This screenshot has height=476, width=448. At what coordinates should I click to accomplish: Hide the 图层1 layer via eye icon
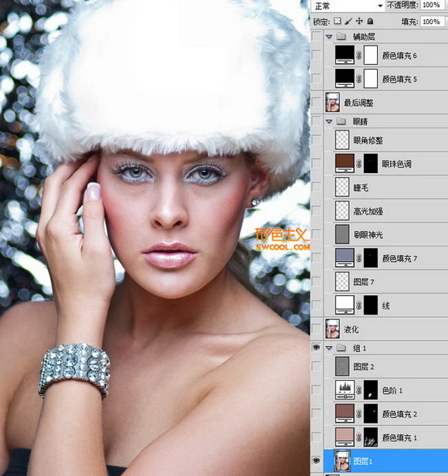316,461
